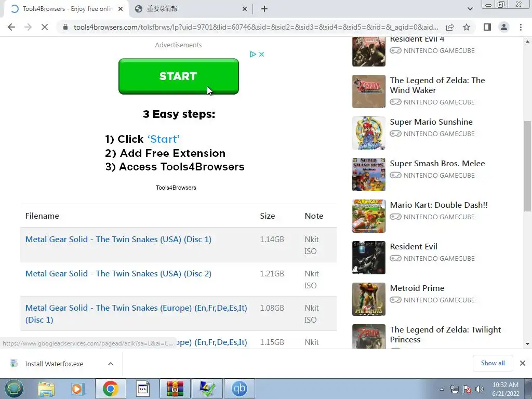Download Twin Snakes (Europe) (Disc 1)
532x399 pixels.
[x=136, y=314]
